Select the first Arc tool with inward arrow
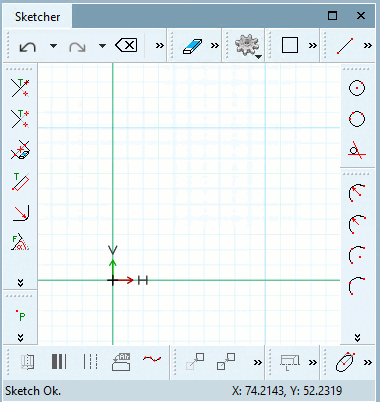The width and height of the screenshot is (380, 402). pos(357,193)
